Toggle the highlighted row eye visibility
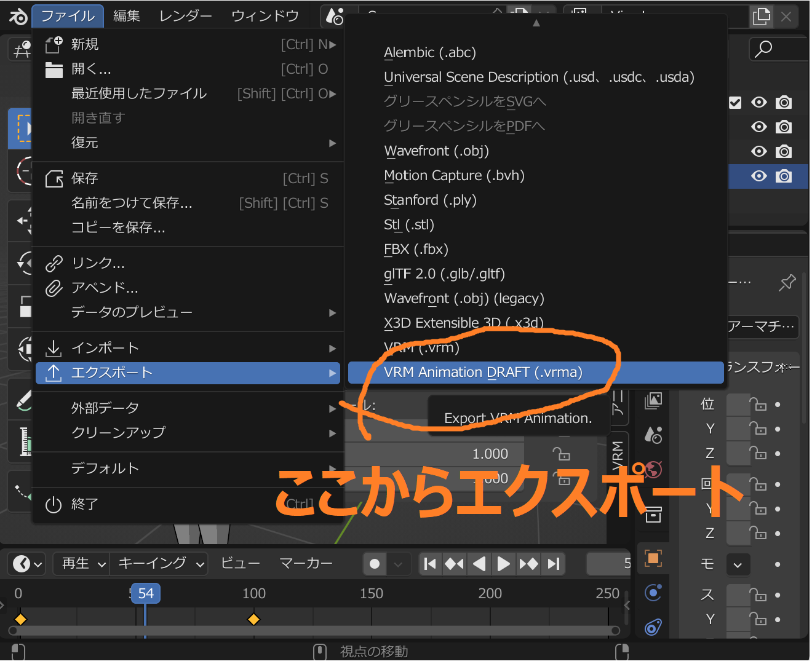This screenshot has width=812, height=664. (x=759, y=176)
